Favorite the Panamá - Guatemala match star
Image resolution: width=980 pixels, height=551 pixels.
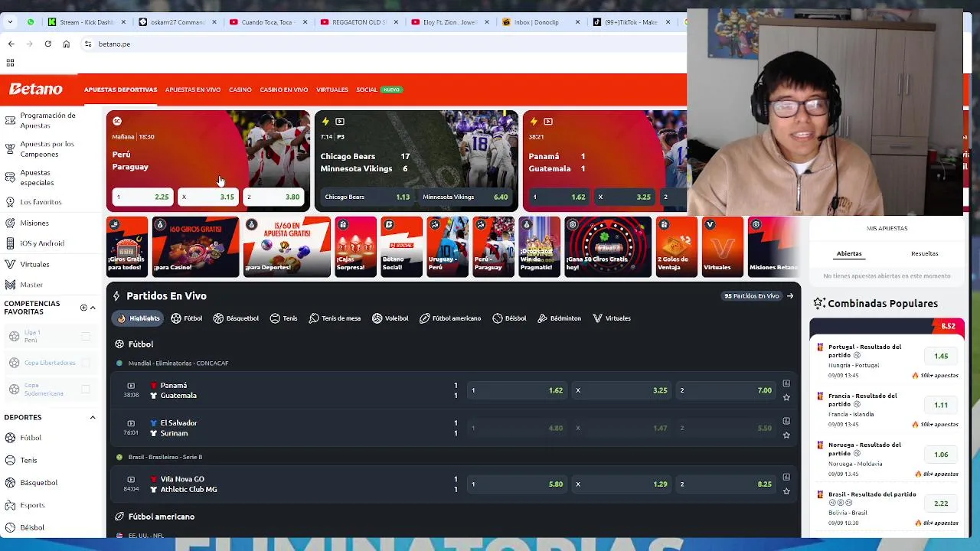[x=786, y=397]
